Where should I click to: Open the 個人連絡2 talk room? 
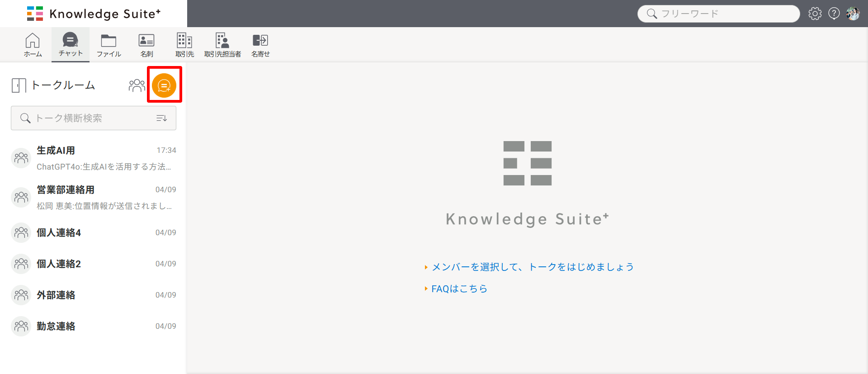(x=94, y=264)
